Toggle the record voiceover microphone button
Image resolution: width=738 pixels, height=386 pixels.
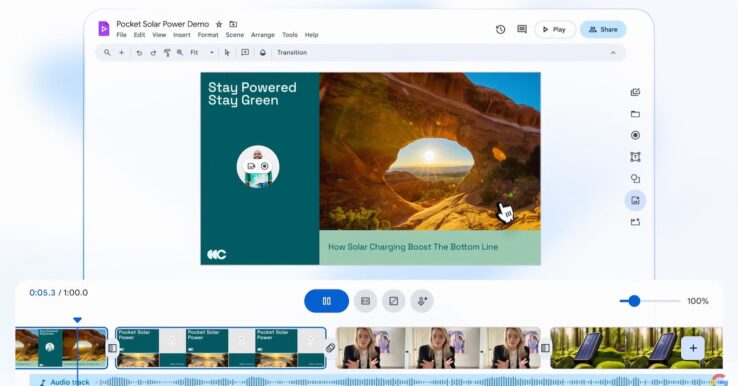coord(422,301)
